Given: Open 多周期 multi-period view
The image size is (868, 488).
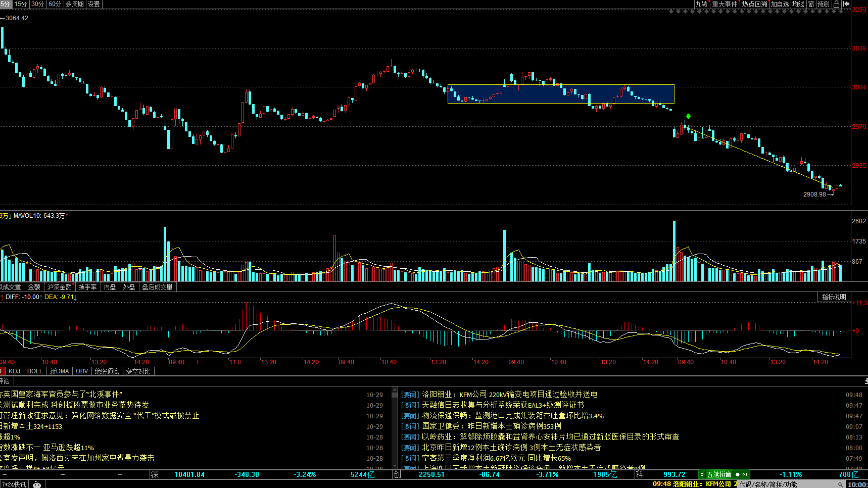Looking at the screenshot, I should [x=74, y=4].
